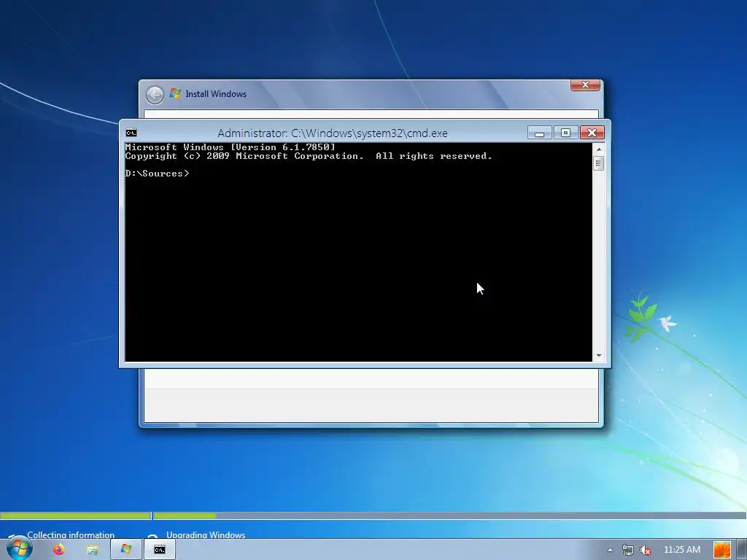Click the back arrow in Install Windows
This screenshot has width=747, height=560.
[x=155, y=95]
